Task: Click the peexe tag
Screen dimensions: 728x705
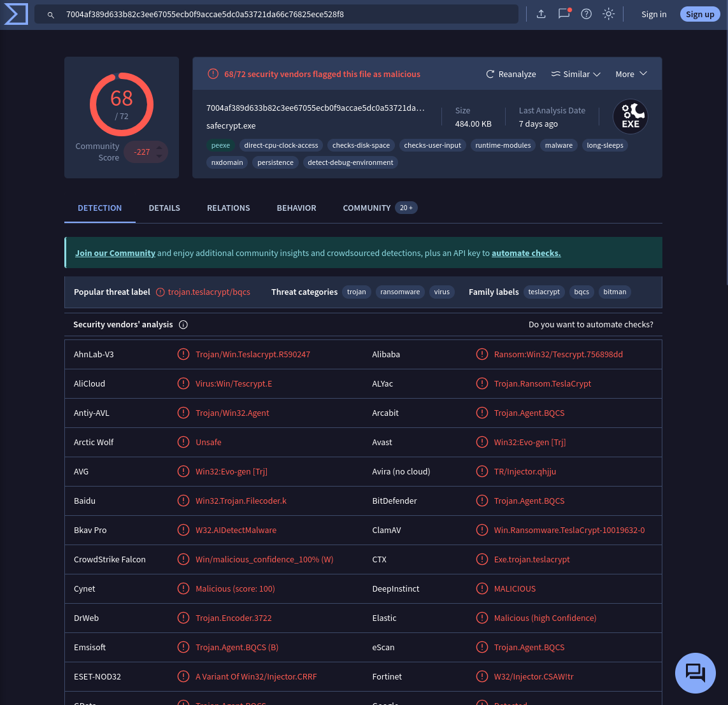Action: [220, 145]
